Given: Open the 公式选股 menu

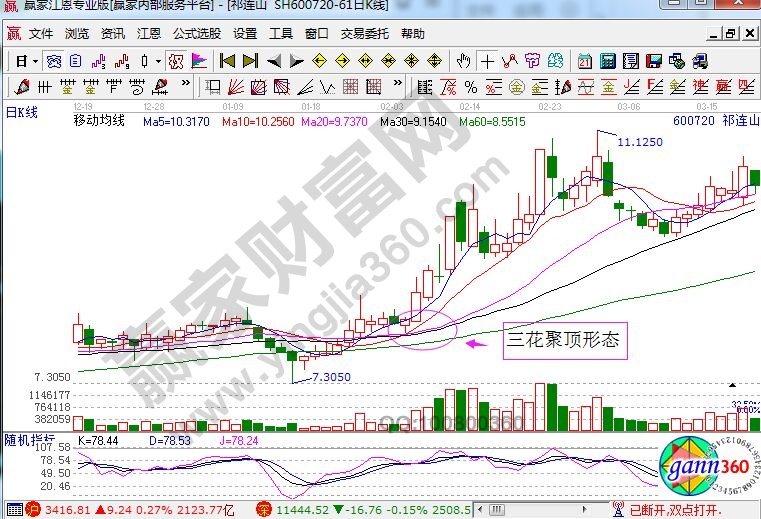Looking at the screenshot, I should (x=196, y=33).
